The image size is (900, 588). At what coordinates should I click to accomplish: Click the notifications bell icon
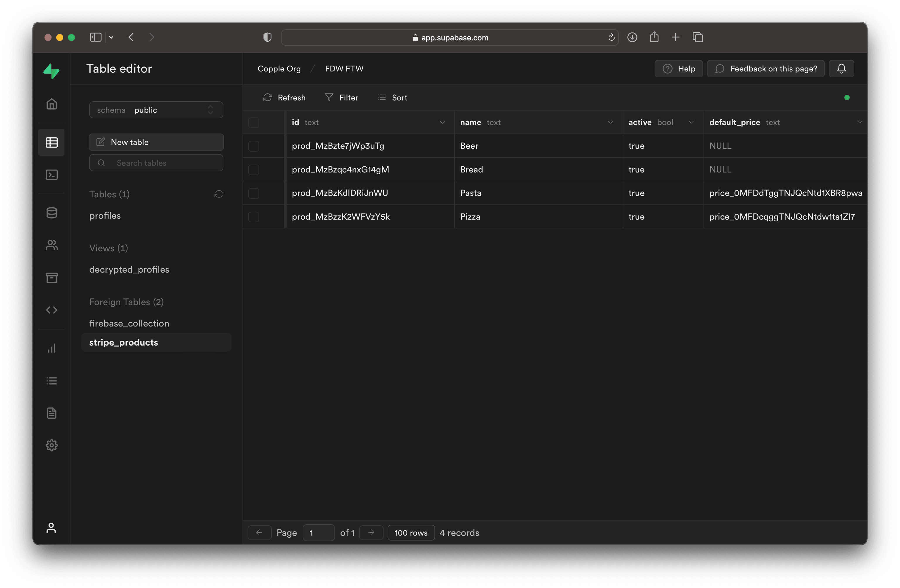pos(841,69)
